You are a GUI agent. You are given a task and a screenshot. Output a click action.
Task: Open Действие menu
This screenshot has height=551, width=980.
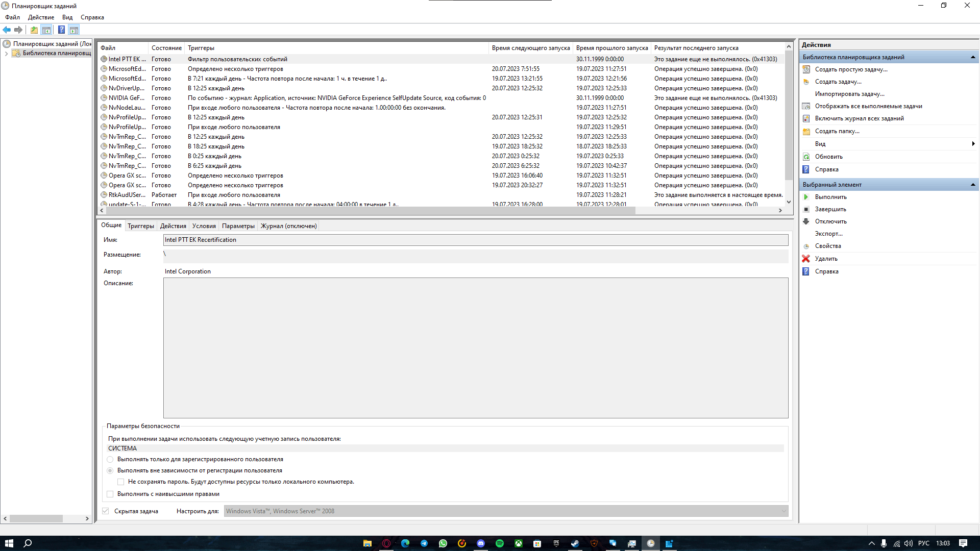pyautogui.click(x=41, y=17)
